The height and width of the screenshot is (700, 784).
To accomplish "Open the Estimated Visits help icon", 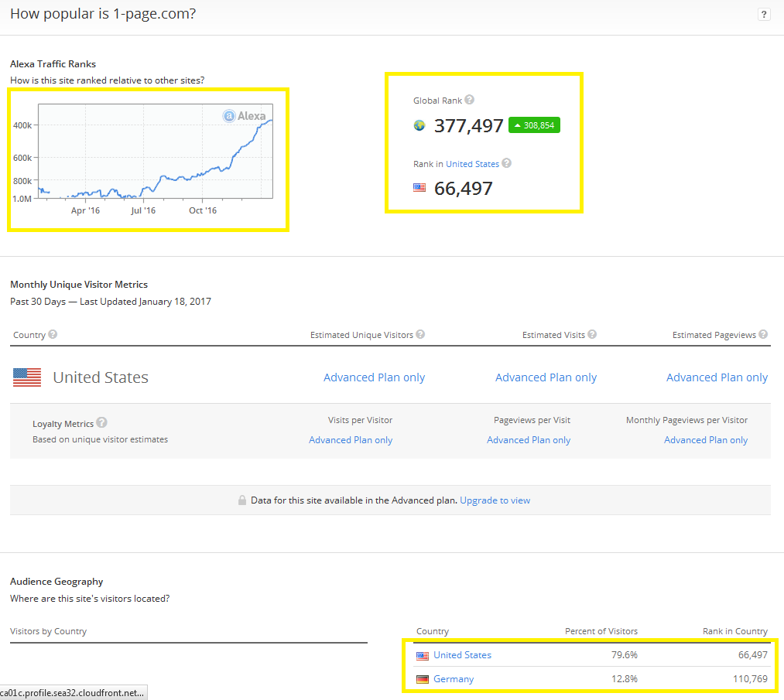I will pyautogui.click(x=592, y=334).
